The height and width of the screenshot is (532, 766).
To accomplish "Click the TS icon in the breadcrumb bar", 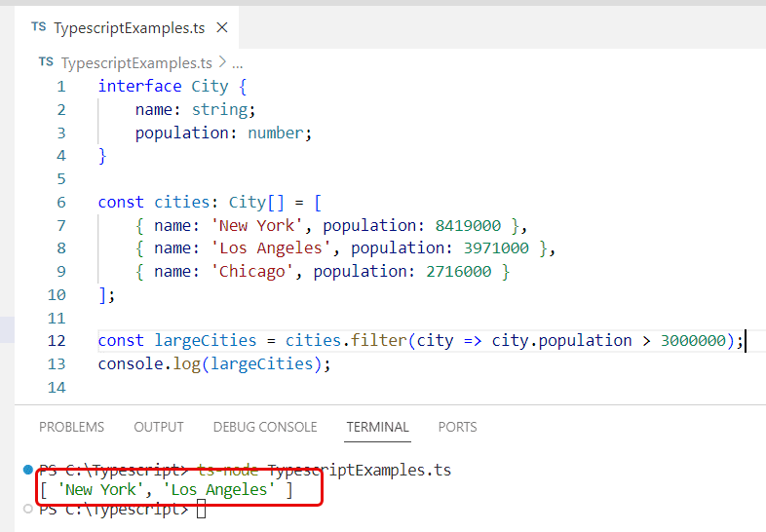I will coord(46,62).
